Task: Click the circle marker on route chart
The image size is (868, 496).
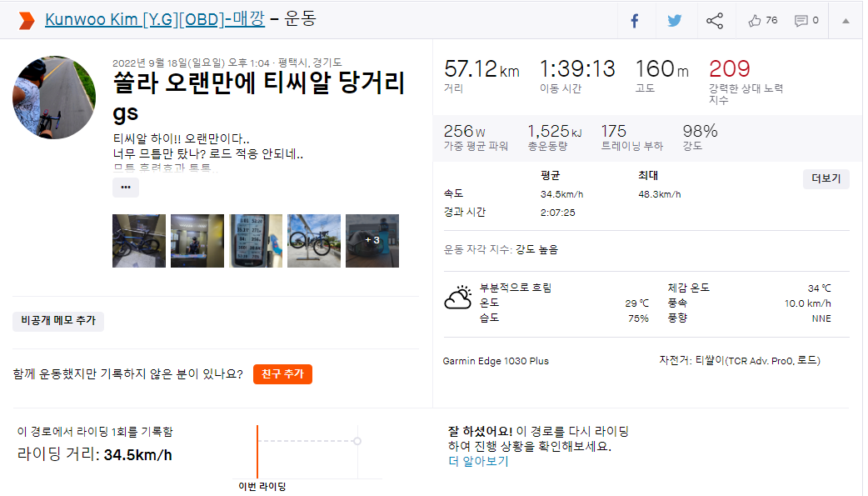Action: point(357,441)
